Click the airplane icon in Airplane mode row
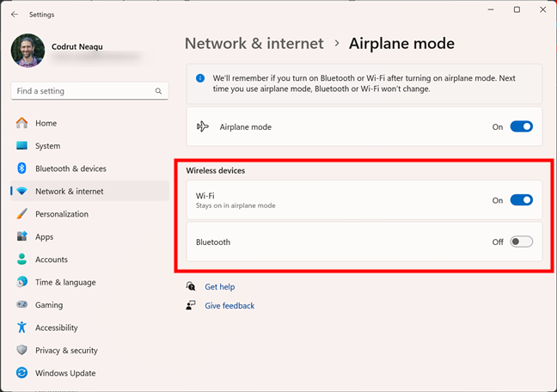This screenshot has height=392, width=557. pos(203,126)
